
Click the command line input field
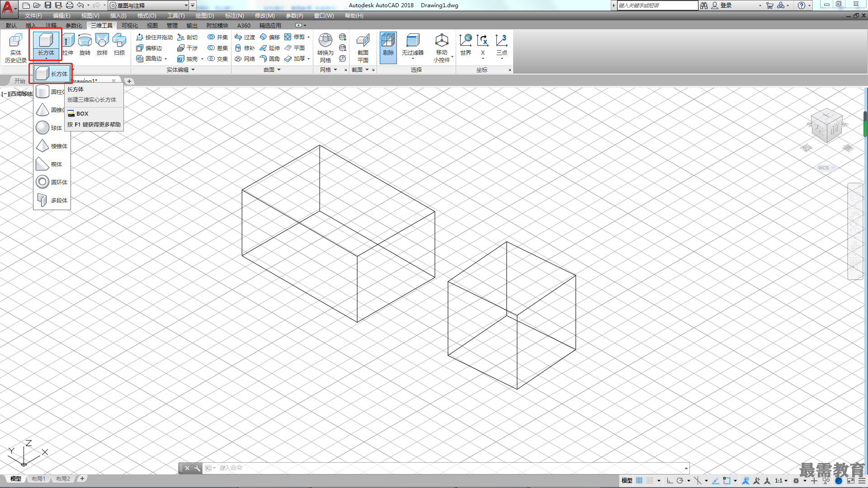[x=450, y=468]
